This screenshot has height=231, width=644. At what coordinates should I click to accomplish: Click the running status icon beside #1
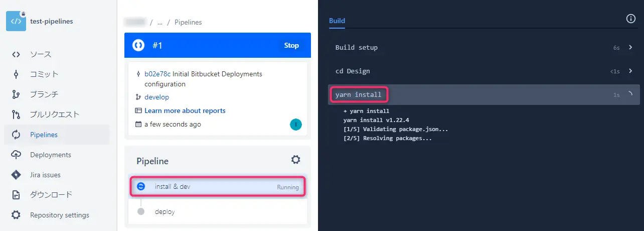(138, 45)
